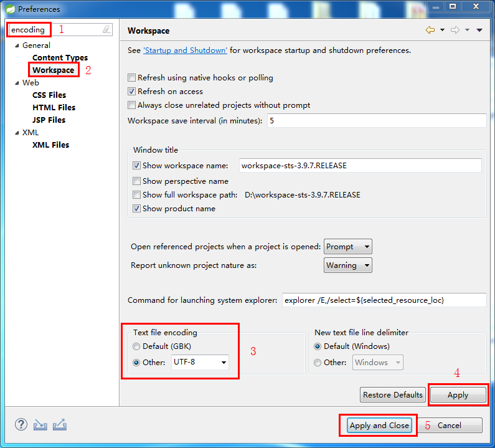
Task: Click the XML category label
Action: tap(31, 133)
